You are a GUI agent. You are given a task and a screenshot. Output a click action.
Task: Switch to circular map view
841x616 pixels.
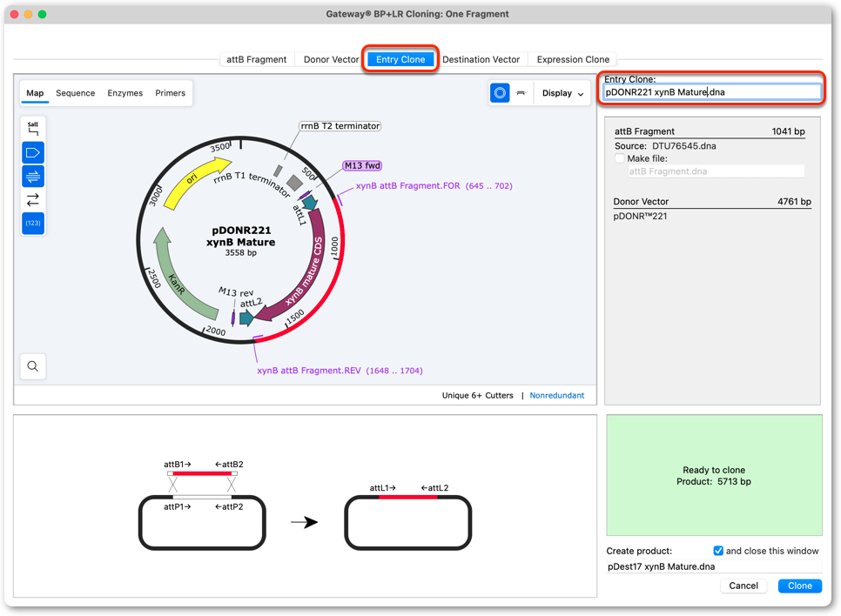coord(500,93)
